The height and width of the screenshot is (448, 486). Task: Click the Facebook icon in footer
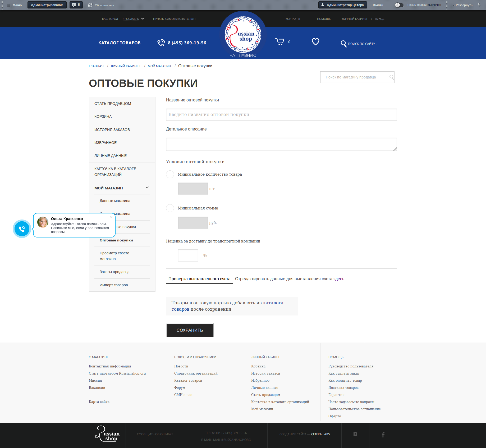[x=383, y=435]
